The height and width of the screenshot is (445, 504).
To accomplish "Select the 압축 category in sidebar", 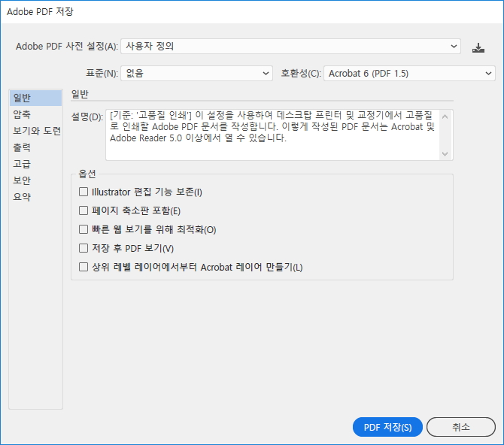I will pyautogui.click(x=35, y=114).
